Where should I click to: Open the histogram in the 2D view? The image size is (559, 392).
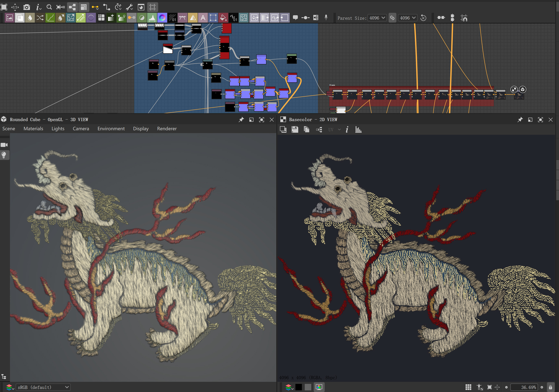tap(358, 129)
